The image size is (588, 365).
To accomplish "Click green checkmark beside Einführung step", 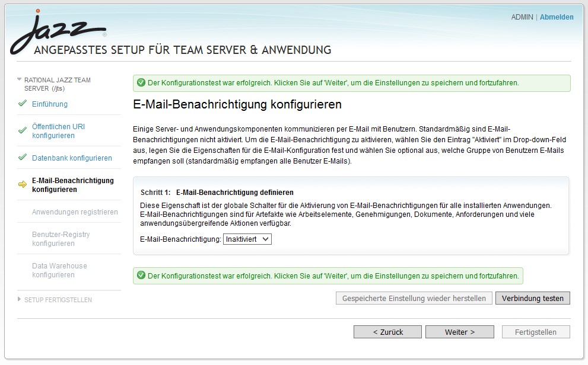I will (23, 104).
